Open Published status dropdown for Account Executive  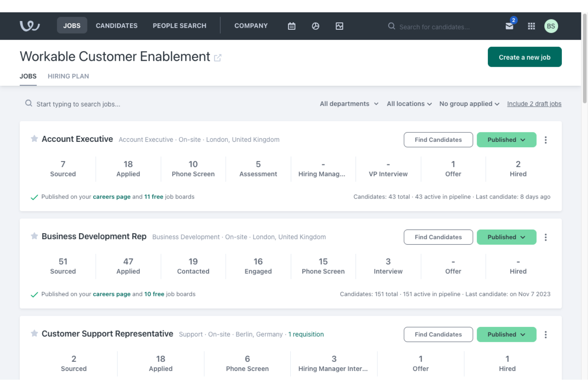pos(507,140)
